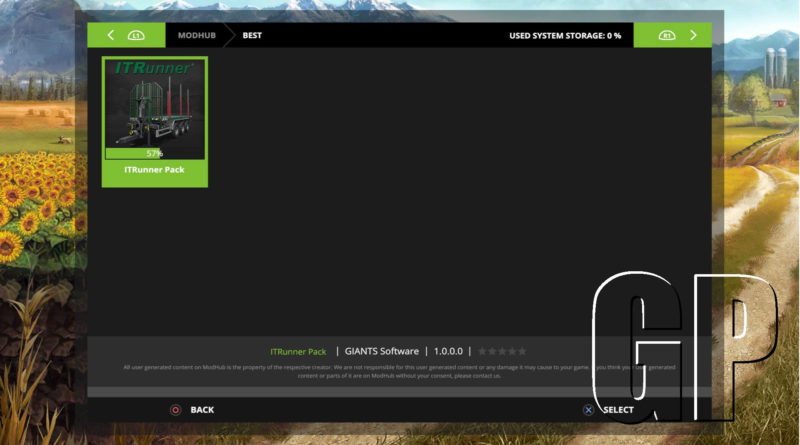Click the circle icon beside BACK
Viewport: 800px width, 445px height.
point(175,409)
